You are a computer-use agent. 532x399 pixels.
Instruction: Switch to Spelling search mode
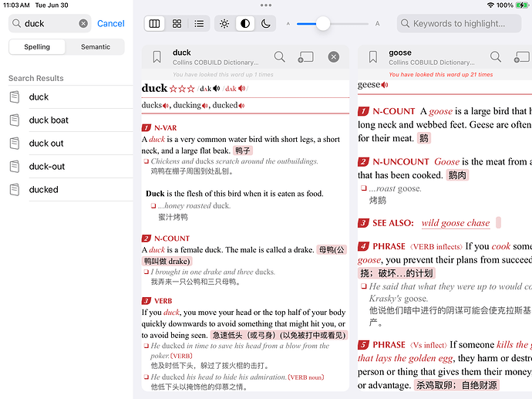tap(37, 47)
